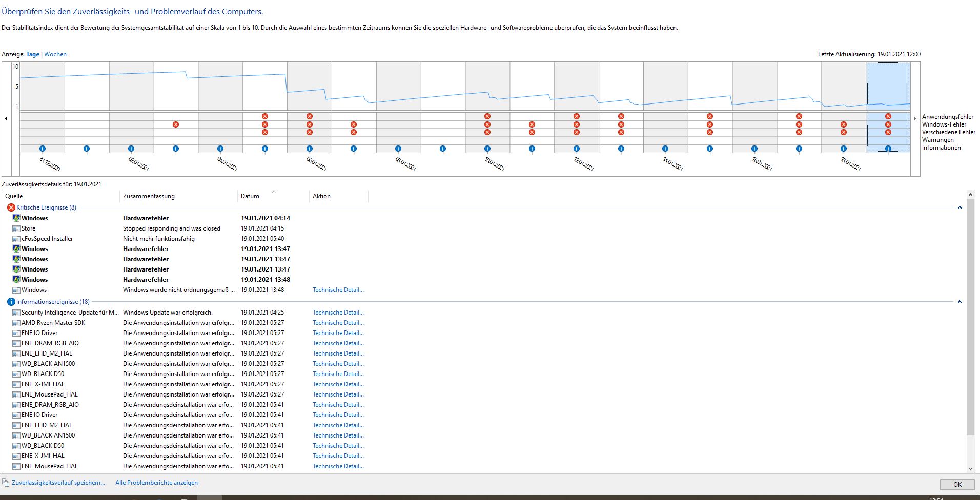
Task: Collapse the Kritische Ereignisse group chevron
Action: [x=959, y=207]
